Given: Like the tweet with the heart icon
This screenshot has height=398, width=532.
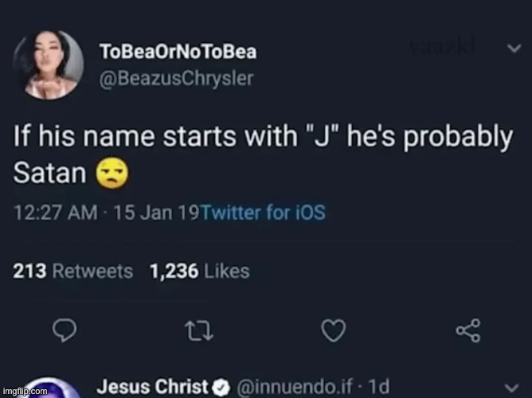Looking at the screenshot, I should (332, 329).
